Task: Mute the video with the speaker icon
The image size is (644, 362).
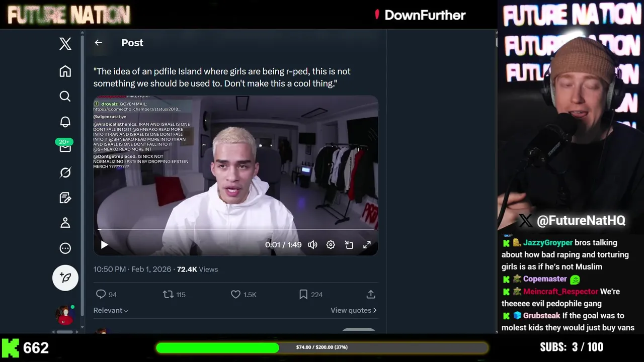Action: (312, 245)
